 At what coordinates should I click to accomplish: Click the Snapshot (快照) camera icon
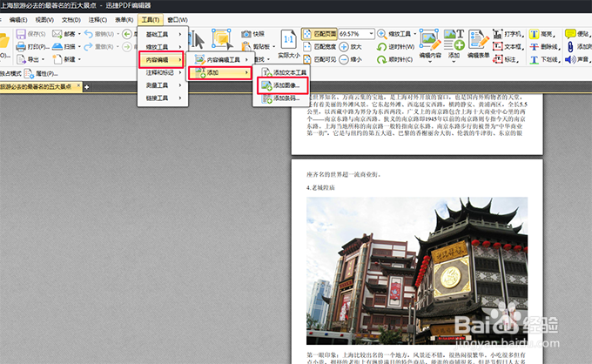(246, 34)
